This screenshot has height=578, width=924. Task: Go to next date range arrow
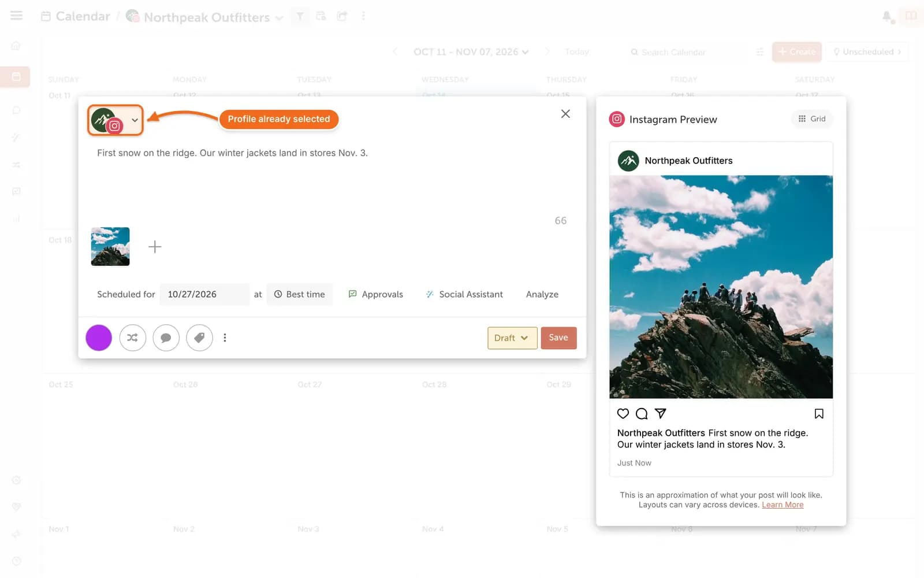547,52
